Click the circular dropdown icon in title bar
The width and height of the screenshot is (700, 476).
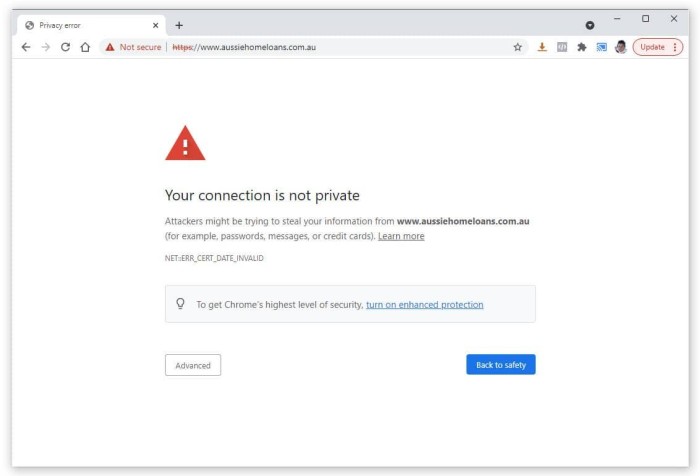tap(590, 25)
